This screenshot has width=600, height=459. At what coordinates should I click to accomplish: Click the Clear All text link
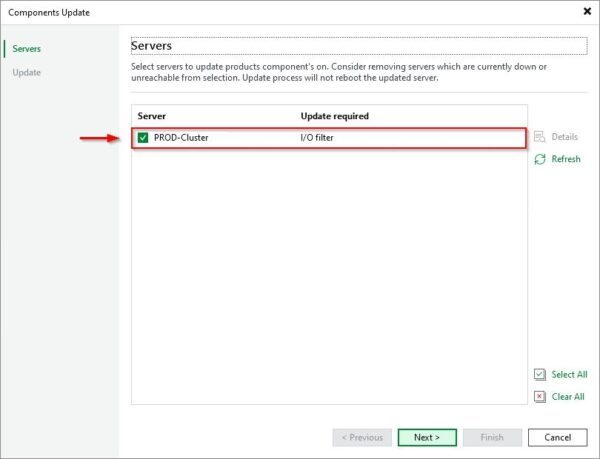[568, 397]
